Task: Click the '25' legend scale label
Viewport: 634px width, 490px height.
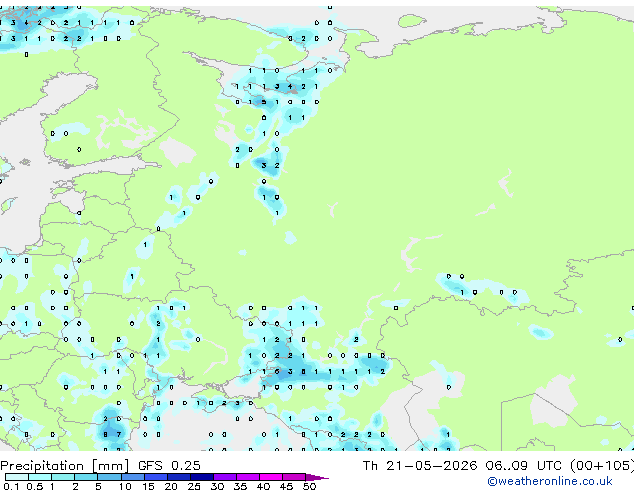Action: pyautogui.click(x=194, y=486)
